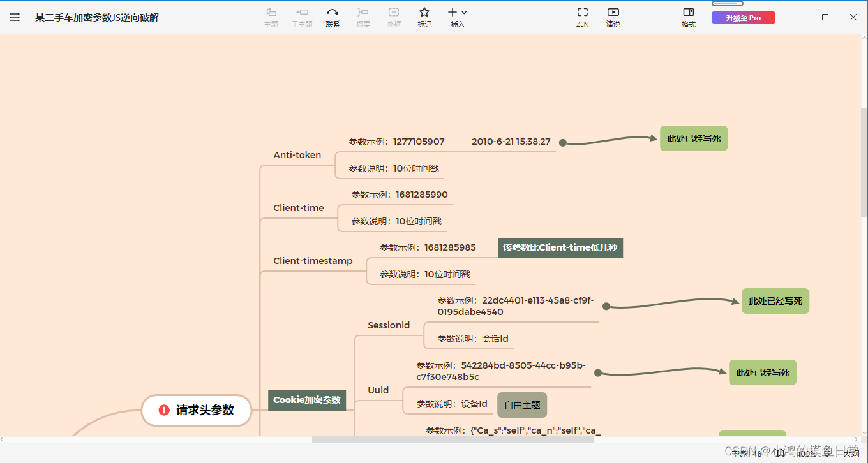This screenshot has width=868, height=463.
Task: Select node 参数说明：设备Id
Action: (452, 404)
